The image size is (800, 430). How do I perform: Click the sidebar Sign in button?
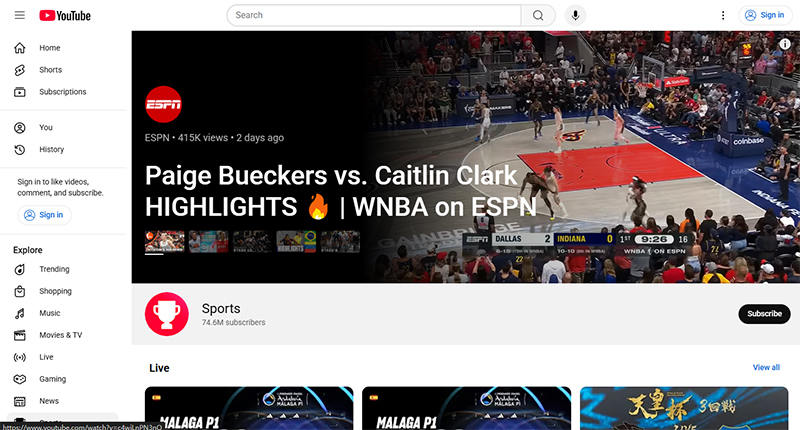pos(44,215)
